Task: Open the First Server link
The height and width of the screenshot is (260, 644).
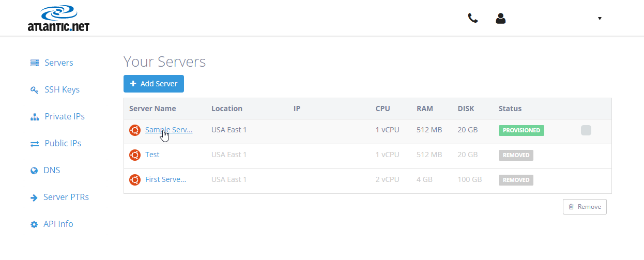Action: click(x=165, y=179)
